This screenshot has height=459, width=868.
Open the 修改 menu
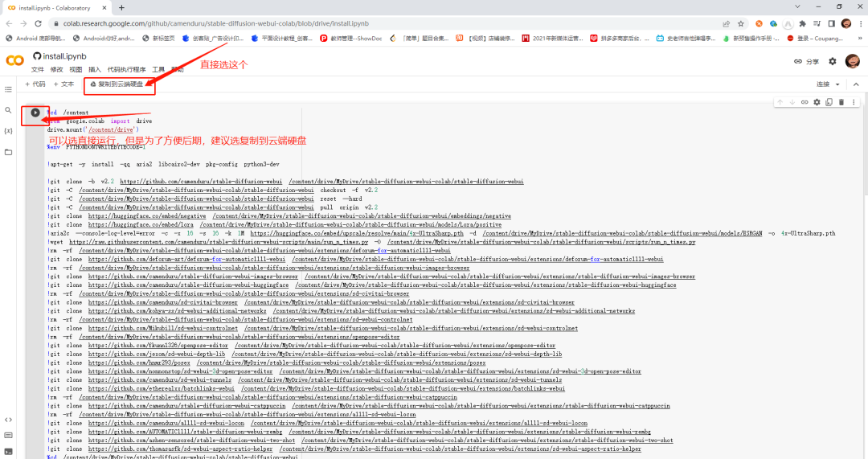[56, 69]
